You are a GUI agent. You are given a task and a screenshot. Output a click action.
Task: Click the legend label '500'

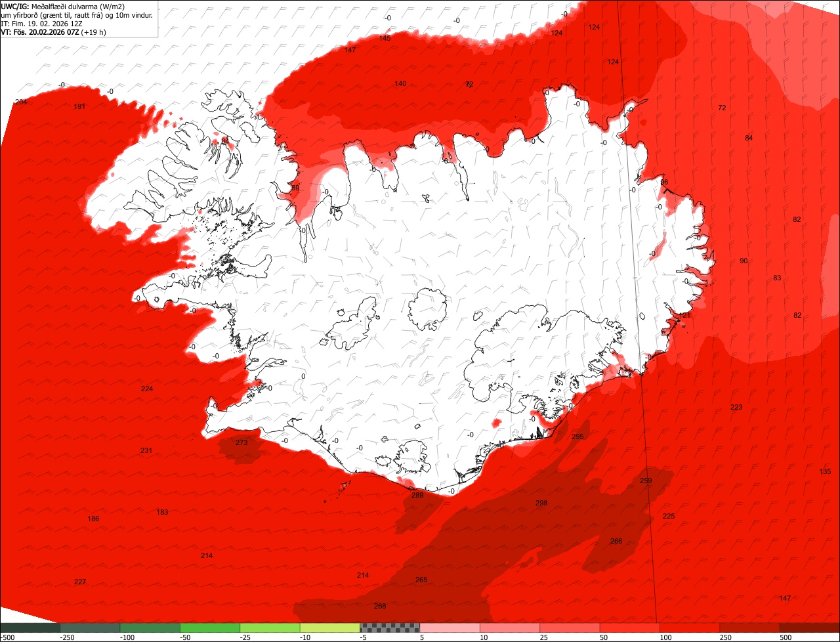[786, 637]
